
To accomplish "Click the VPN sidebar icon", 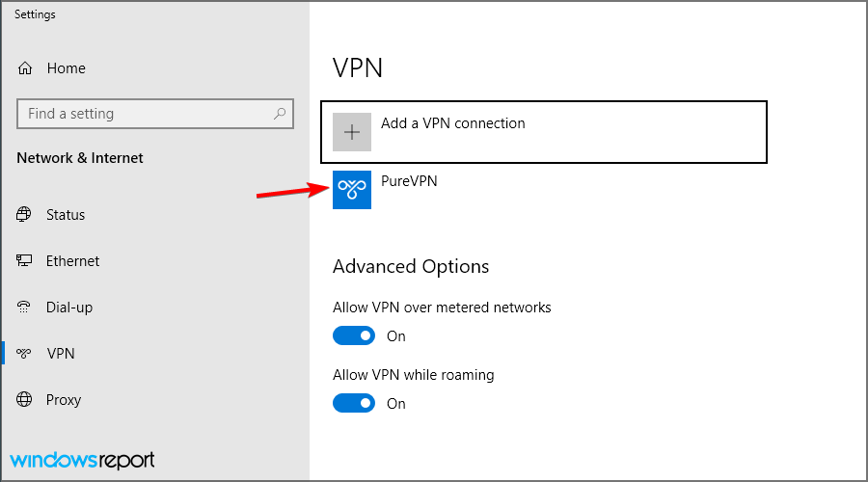I will [x=24, y=353].
